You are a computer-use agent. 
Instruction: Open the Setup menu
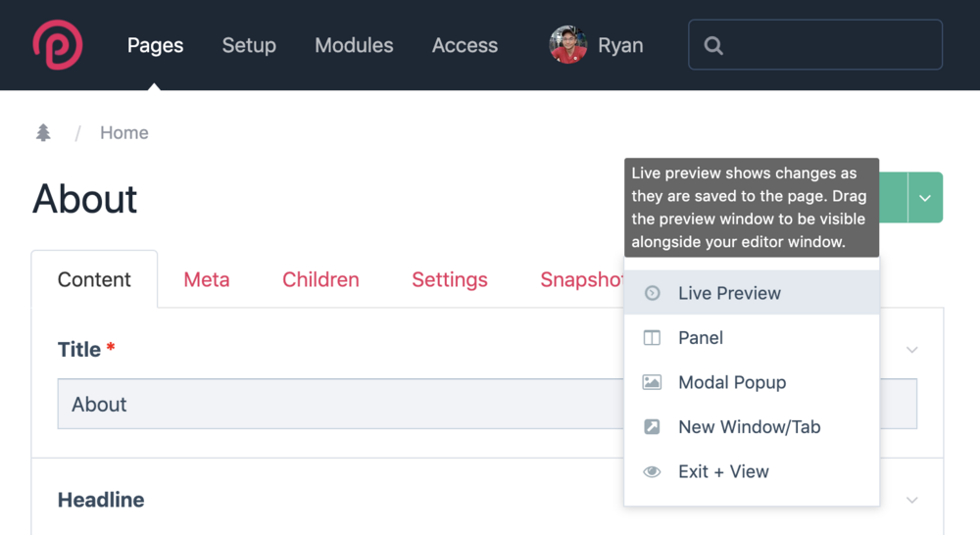point(249,45)
